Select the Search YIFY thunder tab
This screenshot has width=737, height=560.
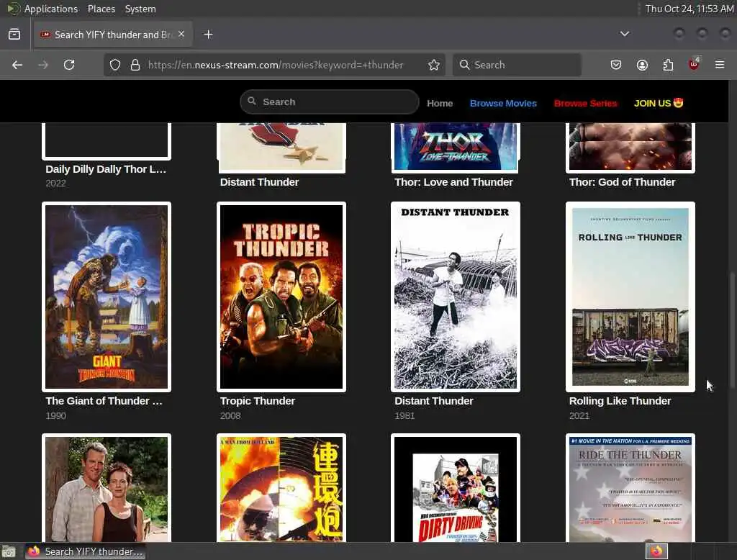113,35
